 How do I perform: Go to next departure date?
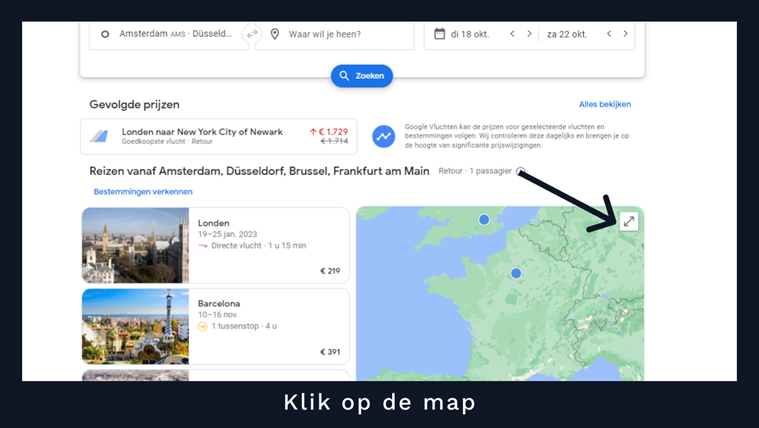(530, 34)
